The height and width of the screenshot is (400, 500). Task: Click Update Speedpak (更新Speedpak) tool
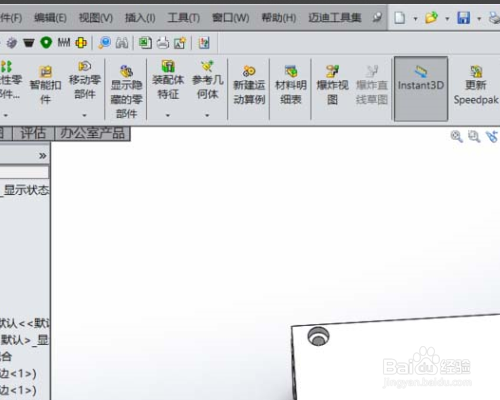[x=476, y=85]
